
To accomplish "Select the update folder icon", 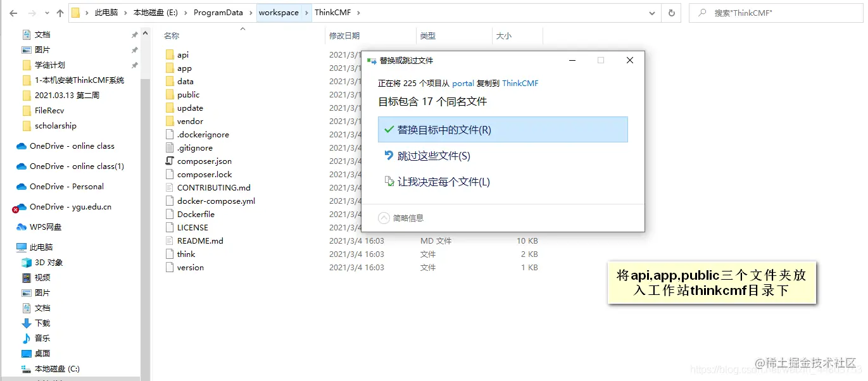I will click(169, 108).
